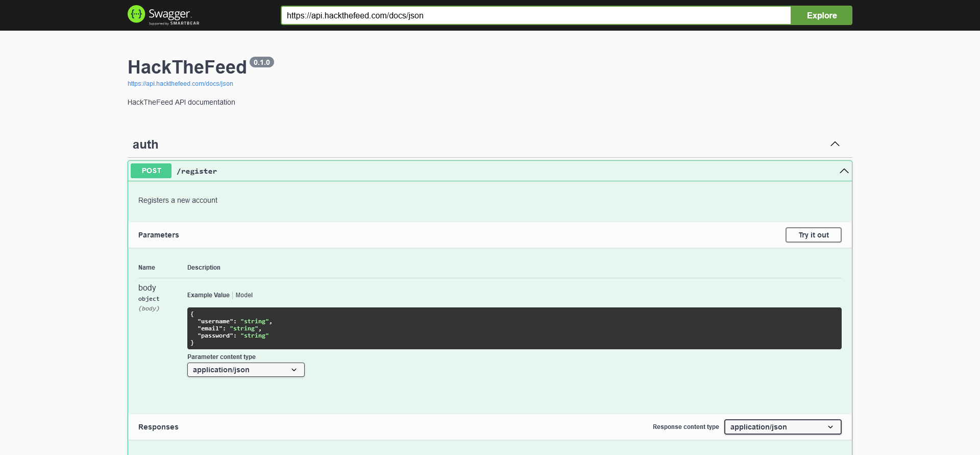
Task: Open the Parameter content type dropdown
Action: (x=246, y=370)
